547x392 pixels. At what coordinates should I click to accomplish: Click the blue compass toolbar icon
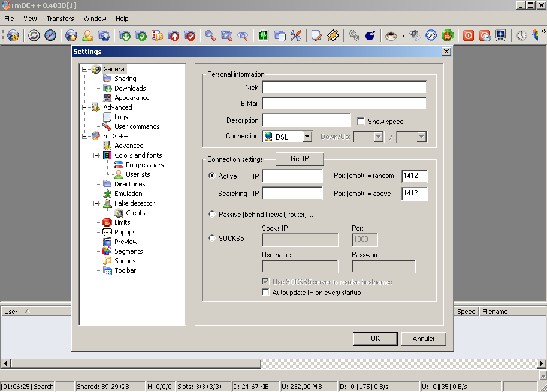coord(50,35)
